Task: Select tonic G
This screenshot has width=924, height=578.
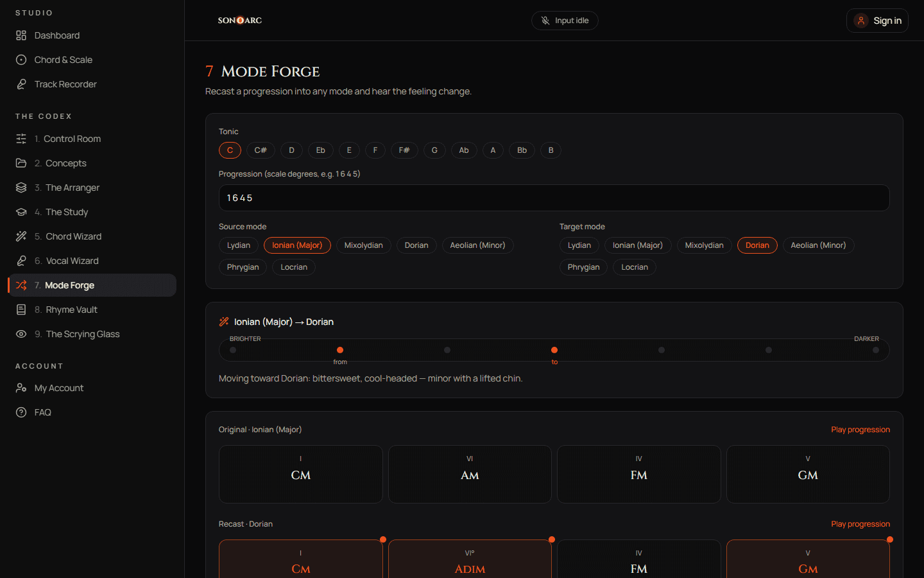Action: 434,150
